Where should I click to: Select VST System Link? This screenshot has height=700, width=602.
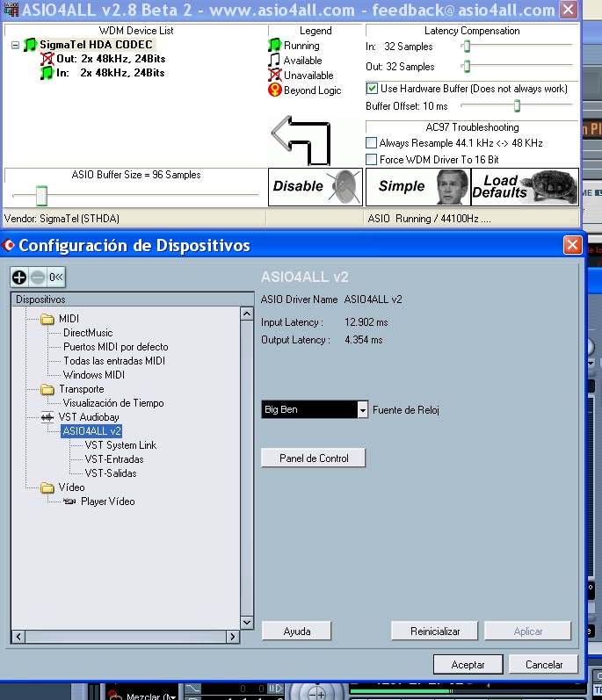pyautogui.click(x=120, y=445)
